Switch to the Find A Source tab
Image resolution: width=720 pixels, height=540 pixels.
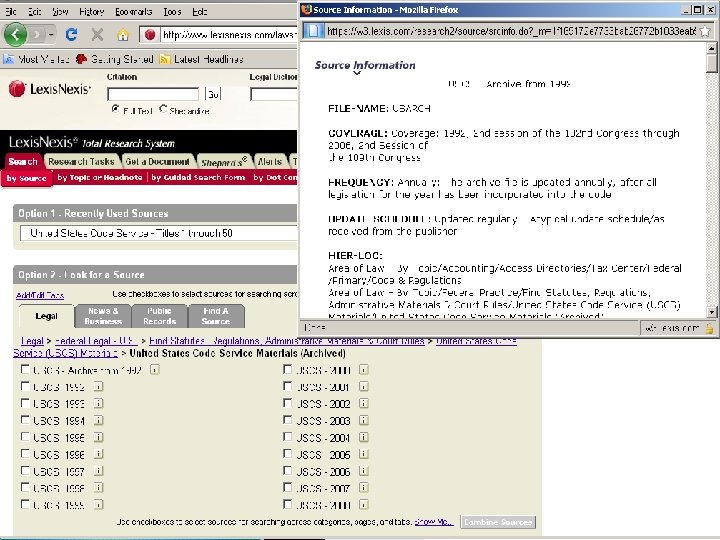pyautogui.click(x=216, y=316)
